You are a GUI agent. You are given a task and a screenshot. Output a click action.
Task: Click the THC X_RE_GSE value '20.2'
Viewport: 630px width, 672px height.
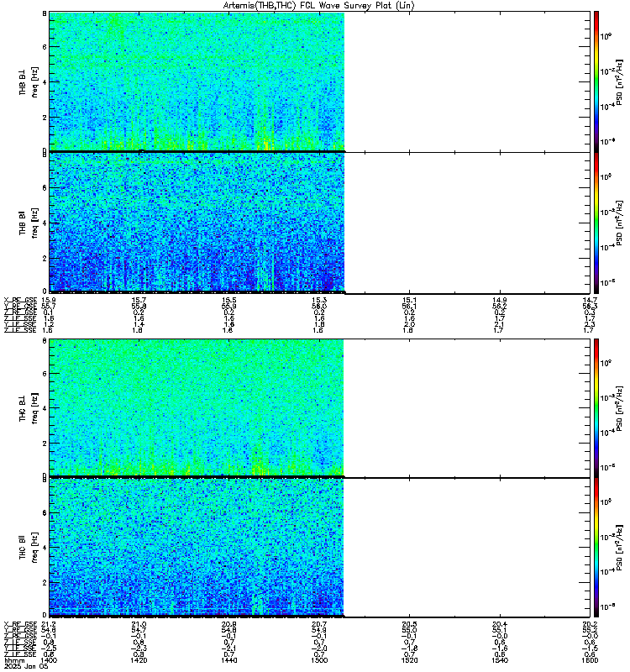click(x=590, y=624)
